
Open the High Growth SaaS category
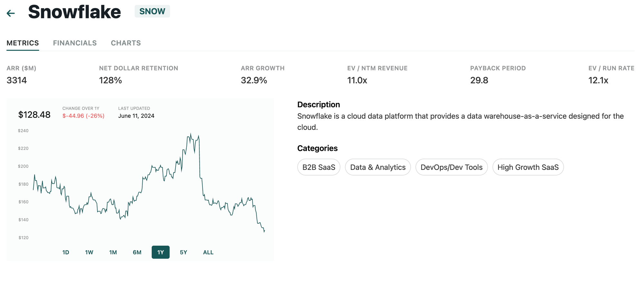click(528, 167)
